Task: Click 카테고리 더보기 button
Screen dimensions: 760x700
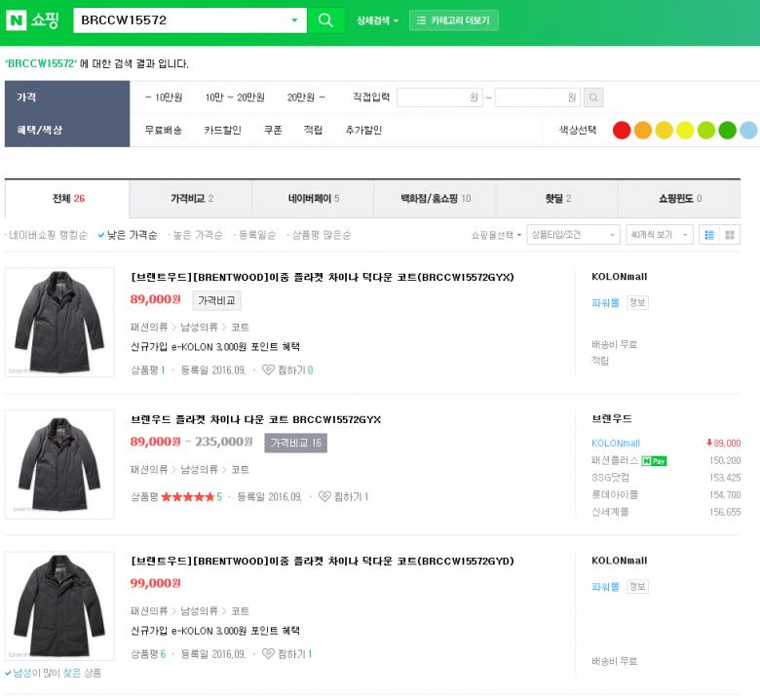Action: 453,20
